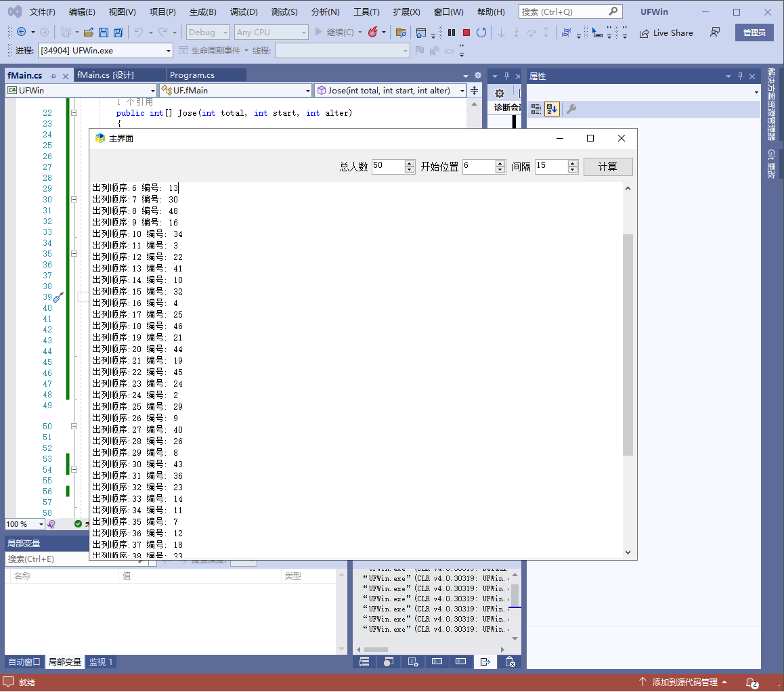Increase the 间隔 spinner value

pos(573,163)
